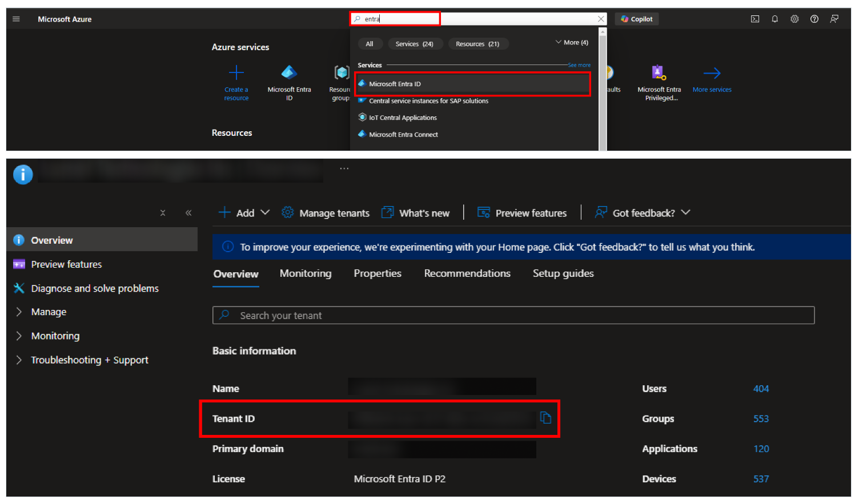Open Microsoft Entra Privileged Identity Management icon
Image resolution: width=859 pixels, height=504 pixels.
coord(659,73)
